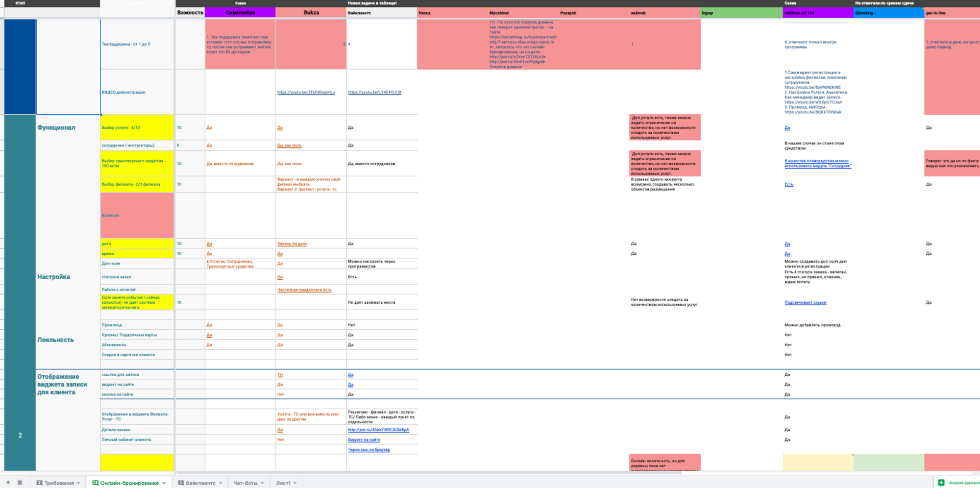This screenshot has height=488, width=980.
Task: Expand the Чат-боты sheet tab menu
Action: tap(263, 484)
